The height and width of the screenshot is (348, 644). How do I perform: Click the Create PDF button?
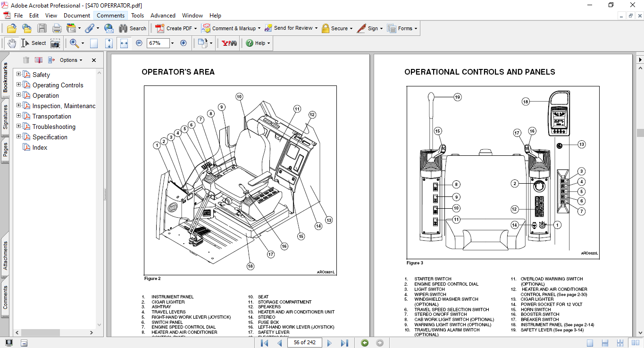tap(175, 28)
